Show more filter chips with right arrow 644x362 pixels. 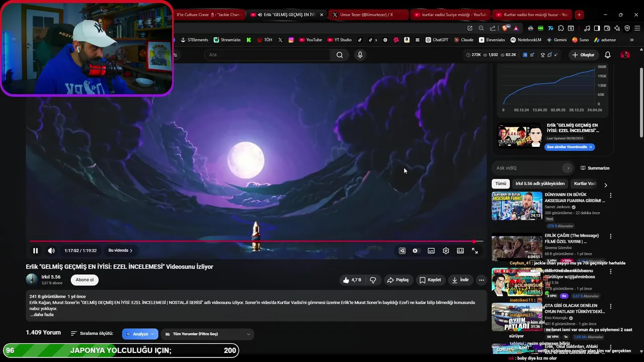(605, 185)
